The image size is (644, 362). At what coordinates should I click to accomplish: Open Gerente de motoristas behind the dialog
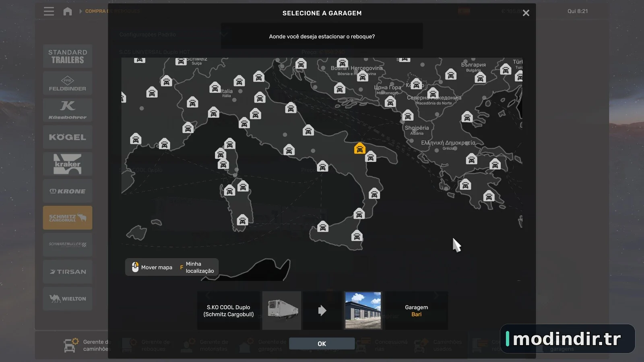tap(204, 345)
